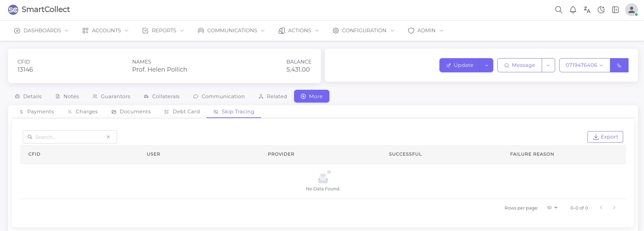Click the More button
Screen dimensions: 644x231
tap(312, 97)
